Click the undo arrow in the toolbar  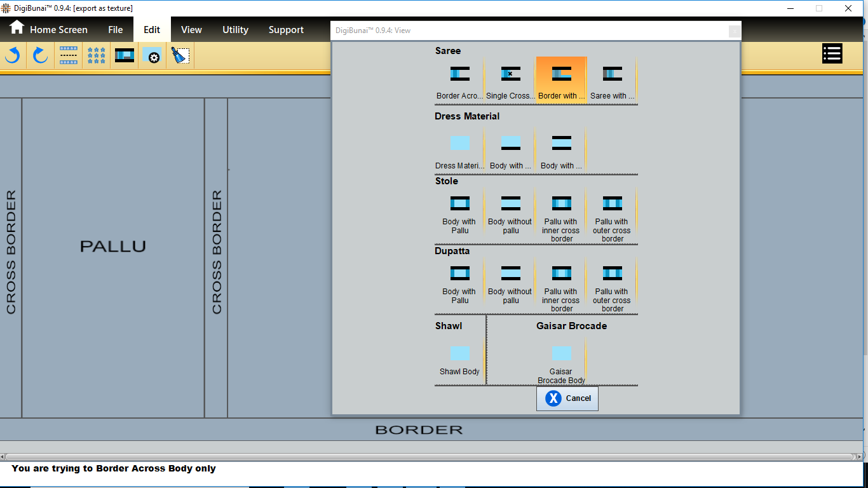click(x=13, y=56)
